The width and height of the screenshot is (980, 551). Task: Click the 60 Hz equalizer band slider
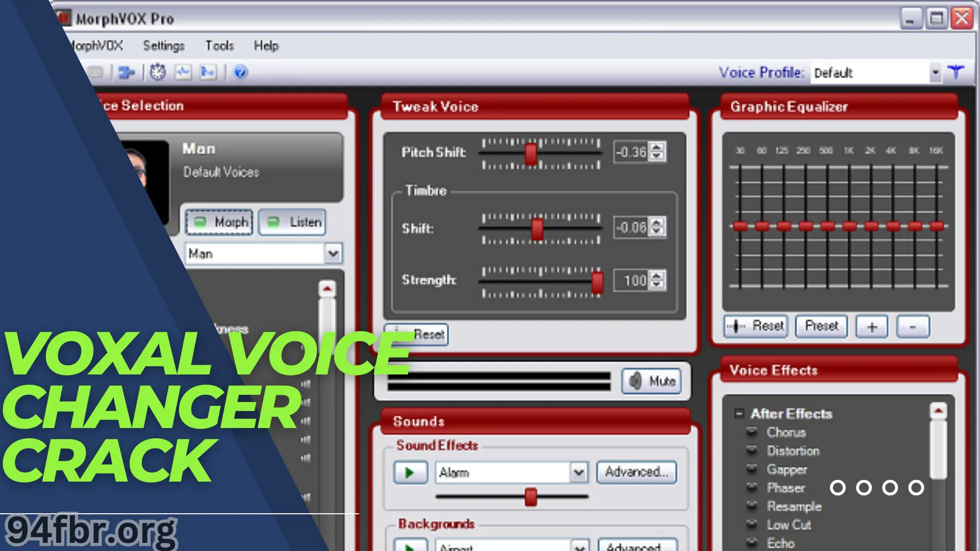[x=762, y=226]
